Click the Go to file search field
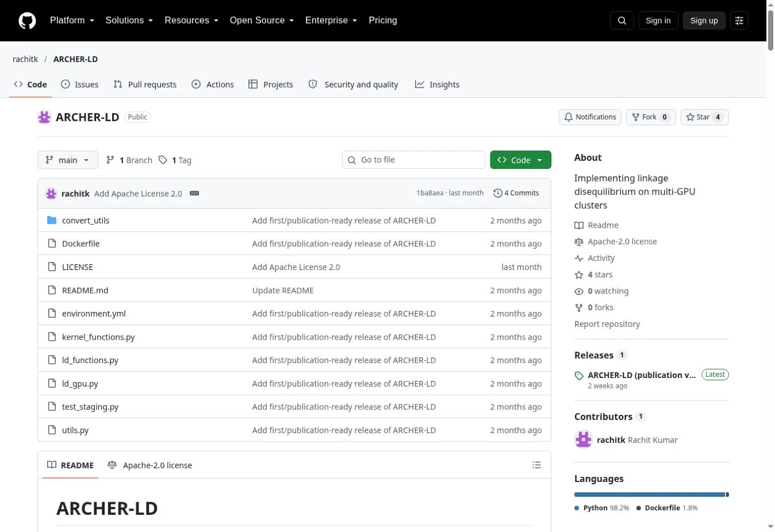Image resolution: width=775 pixels, height=532 pixels. coord(414,160)
